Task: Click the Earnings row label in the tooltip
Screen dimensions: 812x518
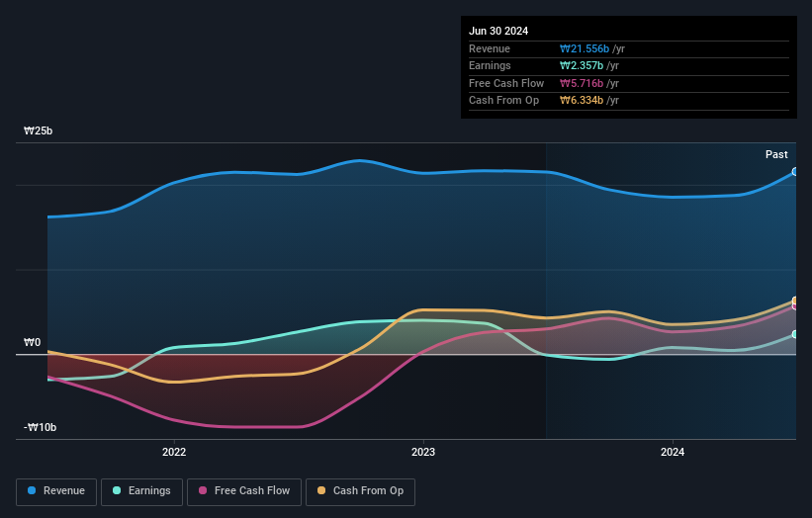Action: pos(490,65)
